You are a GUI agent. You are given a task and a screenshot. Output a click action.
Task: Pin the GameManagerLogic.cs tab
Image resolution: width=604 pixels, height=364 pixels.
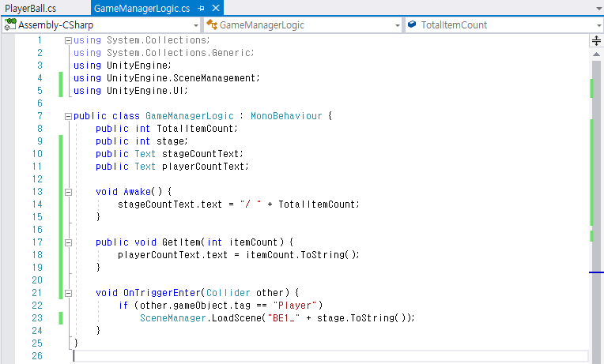pyautogui.click(x=201, y=8)
